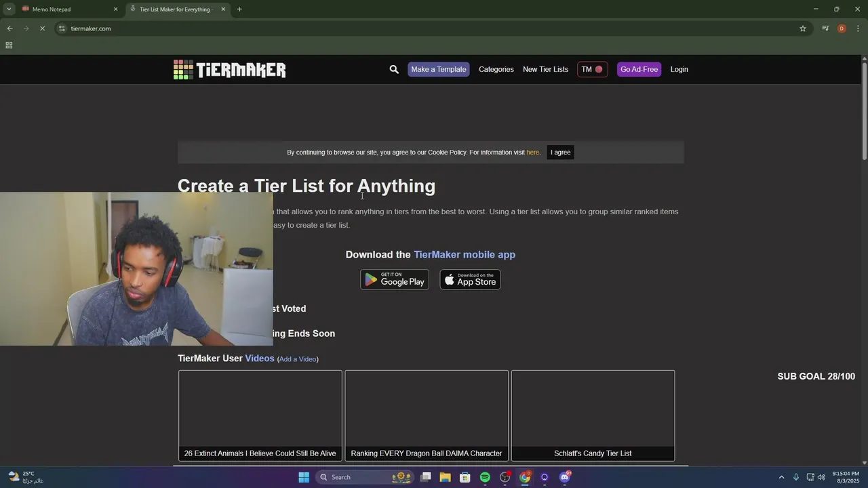Image resolution: width=868 pixels, height=488 pixels.
Task: Click the I agree cookie button
Action: pos(560,152)
